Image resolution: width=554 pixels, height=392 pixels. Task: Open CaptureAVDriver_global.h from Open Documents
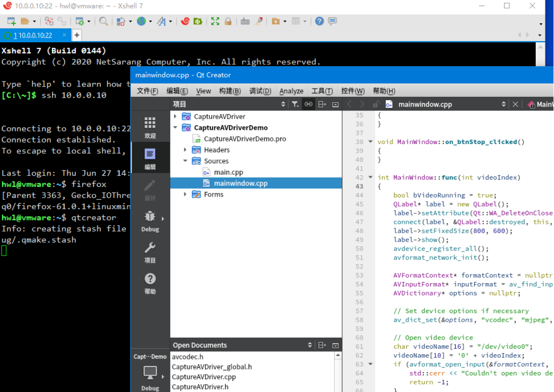[x=212, y=367]
